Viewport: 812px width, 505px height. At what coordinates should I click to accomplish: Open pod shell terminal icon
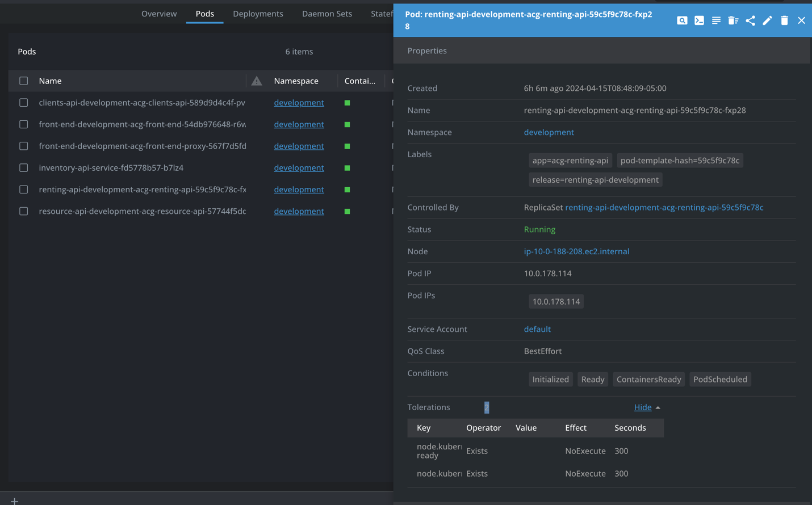coord(699,20)
